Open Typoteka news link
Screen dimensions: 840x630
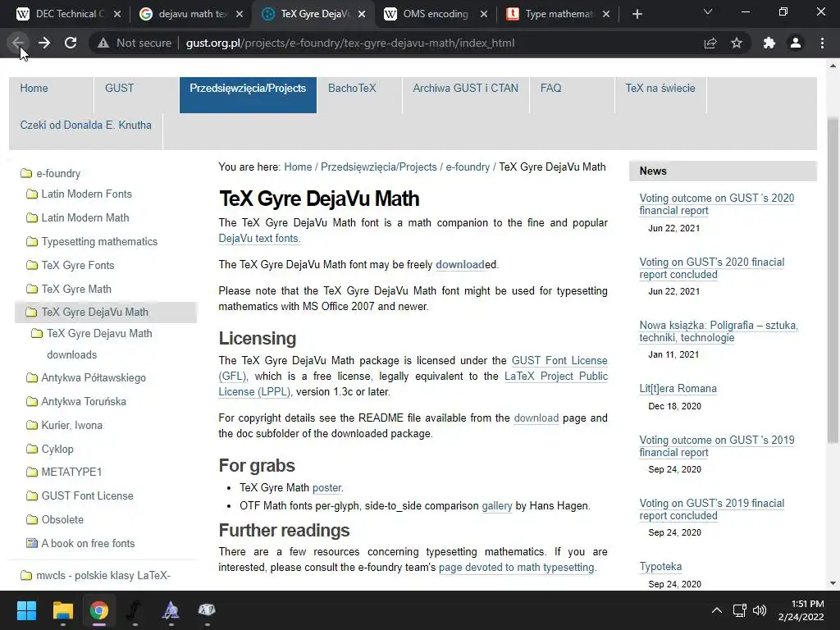660,567
